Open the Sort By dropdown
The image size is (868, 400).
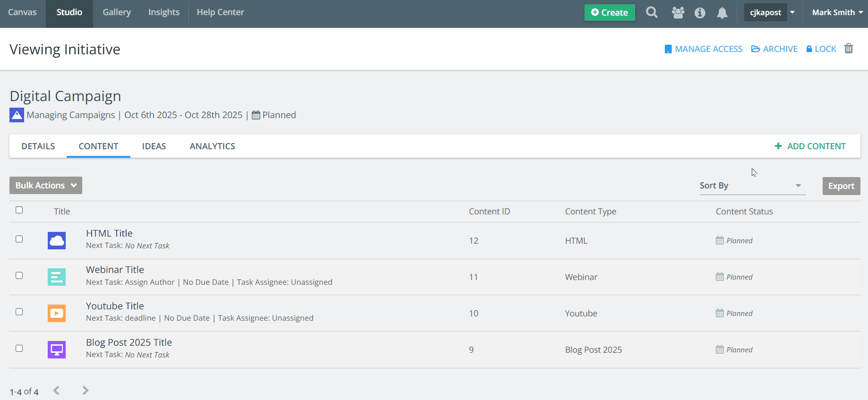752,186
